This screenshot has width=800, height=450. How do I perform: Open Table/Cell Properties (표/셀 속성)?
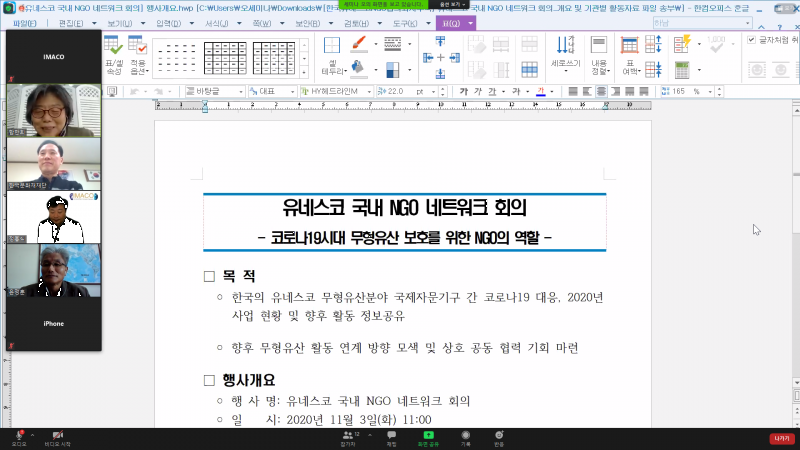point(114,55)
